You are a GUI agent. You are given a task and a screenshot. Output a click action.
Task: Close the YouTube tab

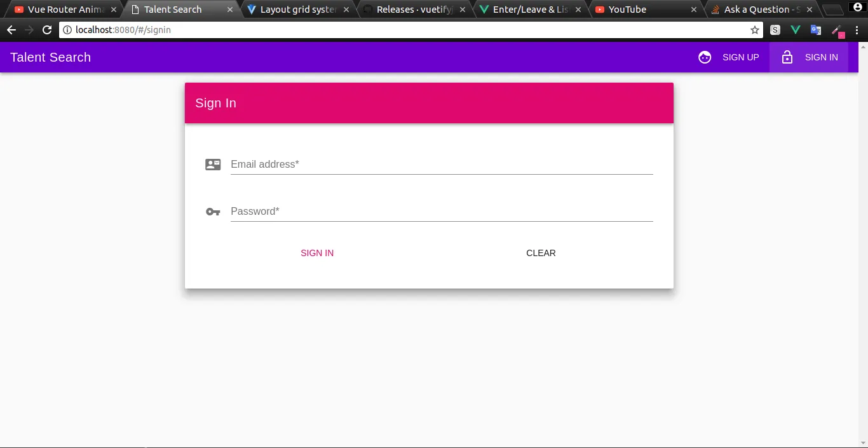tap(693, 10)
